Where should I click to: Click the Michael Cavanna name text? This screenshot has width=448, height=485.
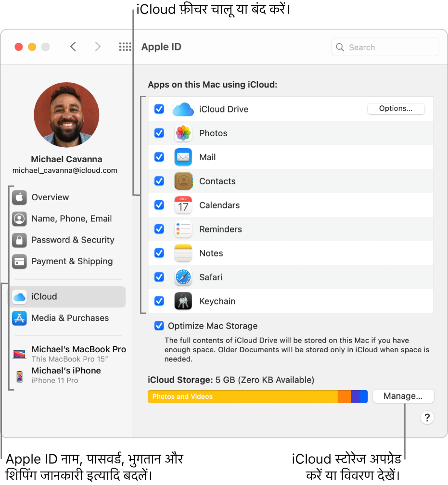click(x=66, y=159)
